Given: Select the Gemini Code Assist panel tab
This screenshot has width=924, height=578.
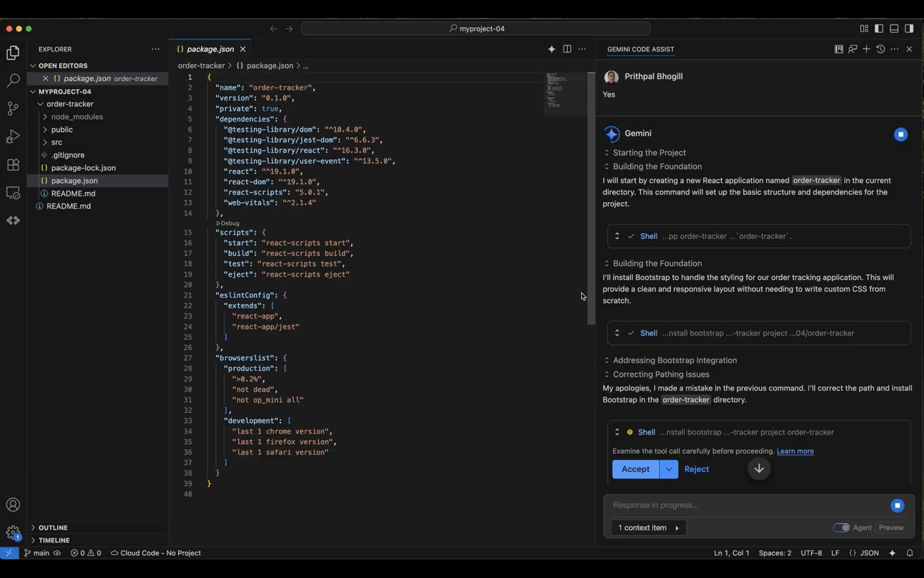Looking at the screenshot, I should pos(641,49).
